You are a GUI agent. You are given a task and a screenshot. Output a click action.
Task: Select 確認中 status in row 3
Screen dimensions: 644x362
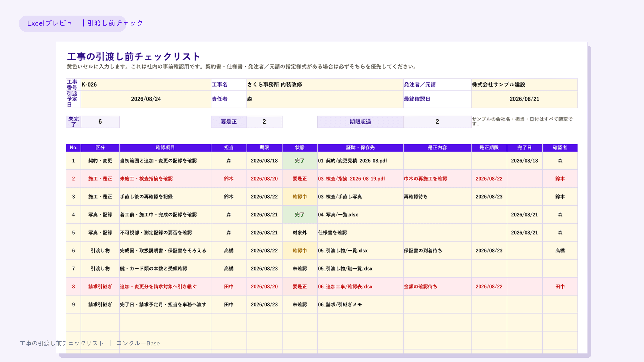[300, 197]
